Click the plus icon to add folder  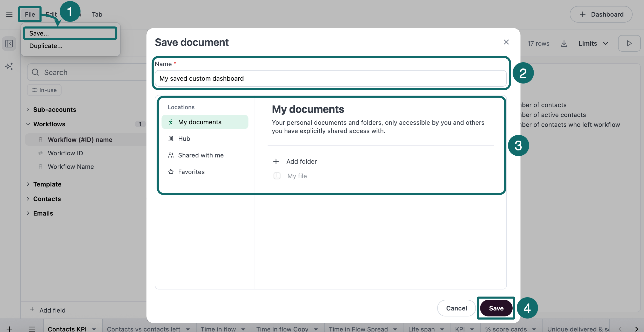tap(276, 161)
